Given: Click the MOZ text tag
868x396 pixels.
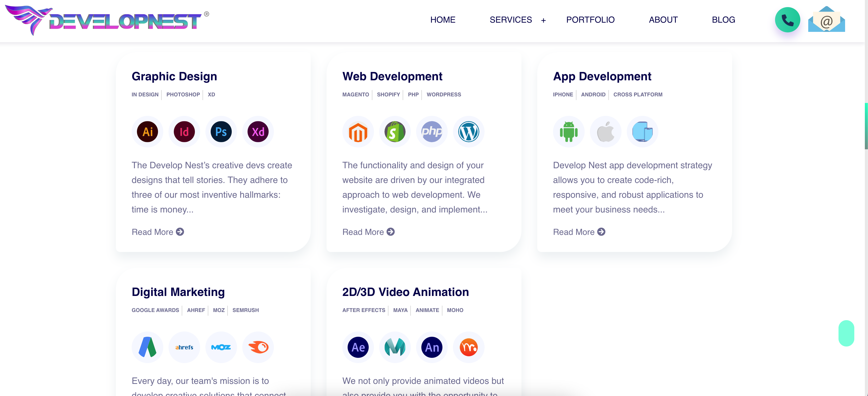Looking at the screenshot, I should (219, 310).
